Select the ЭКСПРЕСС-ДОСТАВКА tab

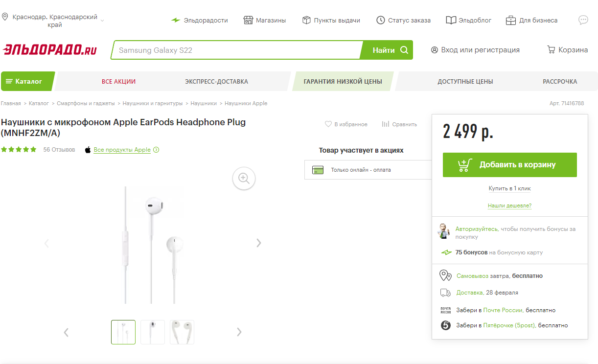(216, 82)
